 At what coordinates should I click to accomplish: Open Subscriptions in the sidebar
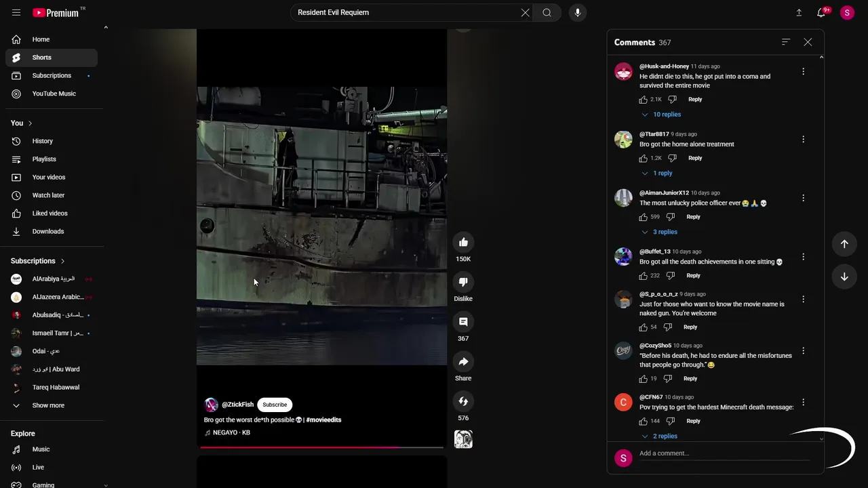pos(52,76)
